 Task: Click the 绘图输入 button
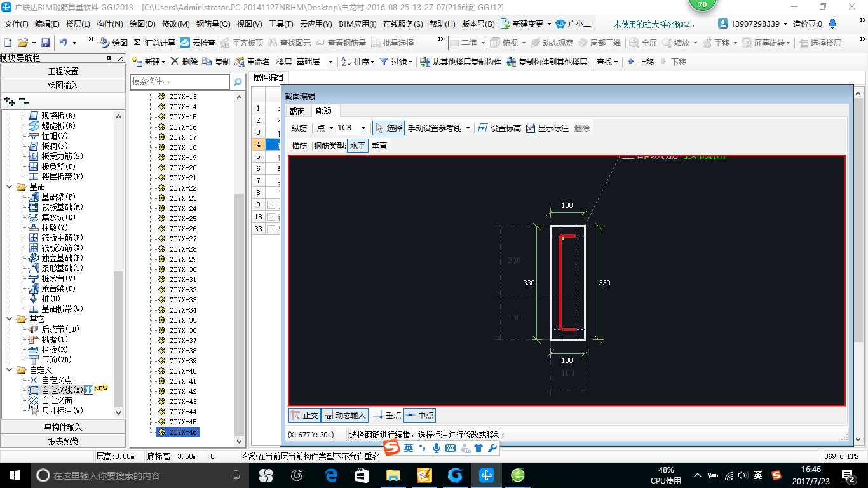[x=63, y=85]
